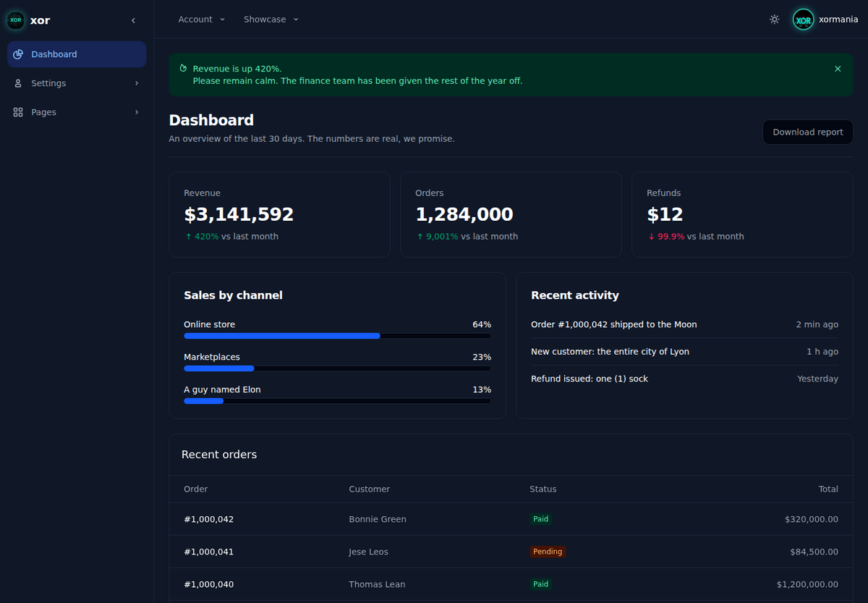Click customer Jese Leos
This screenshot has width=868, height=603.
click(369, 552)
